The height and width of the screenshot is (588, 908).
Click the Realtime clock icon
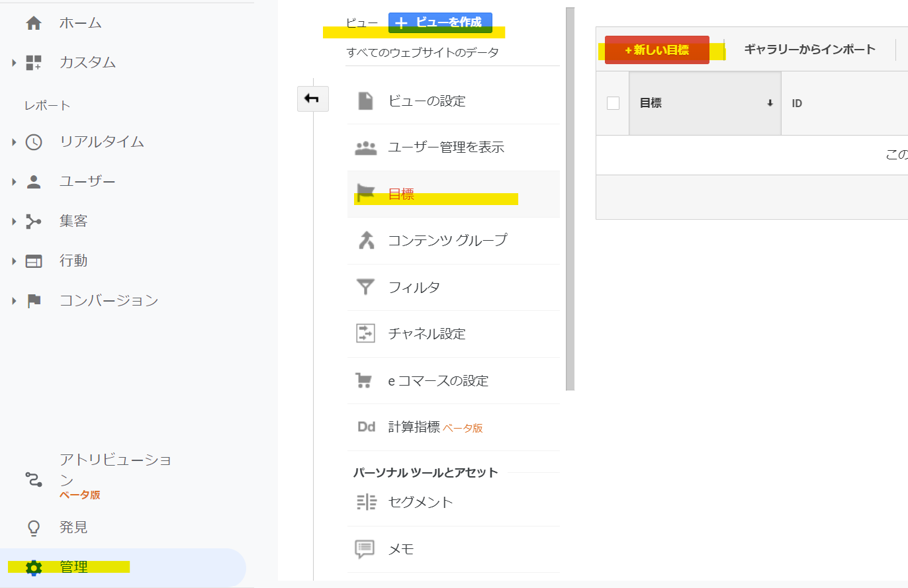tap(33, 142)
